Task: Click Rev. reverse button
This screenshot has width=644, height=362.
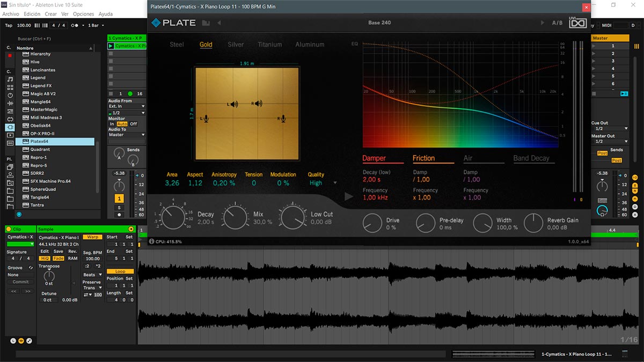Action: (72, 251)
